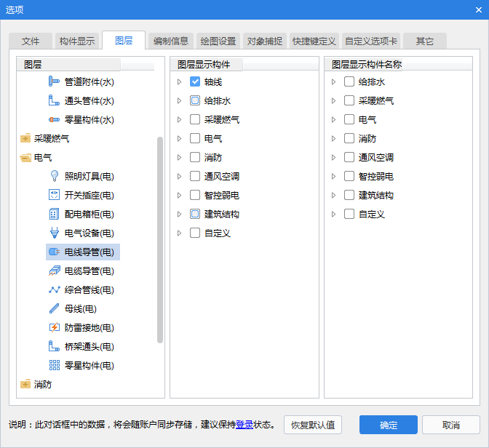The image size is (489, 448).
Task: Open the 快捷键定义 tab
Action: pos(314,41)
